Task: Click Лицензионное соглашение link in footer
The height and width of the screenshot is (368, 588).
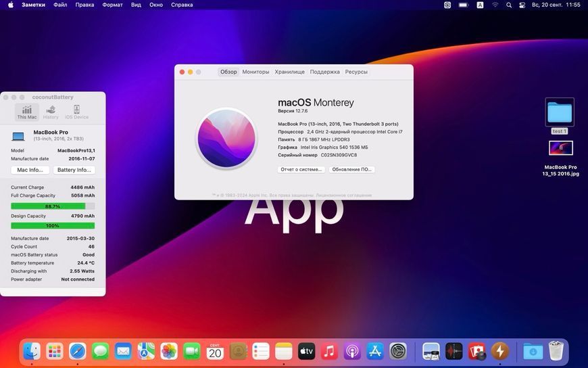Action: [344, 195]
